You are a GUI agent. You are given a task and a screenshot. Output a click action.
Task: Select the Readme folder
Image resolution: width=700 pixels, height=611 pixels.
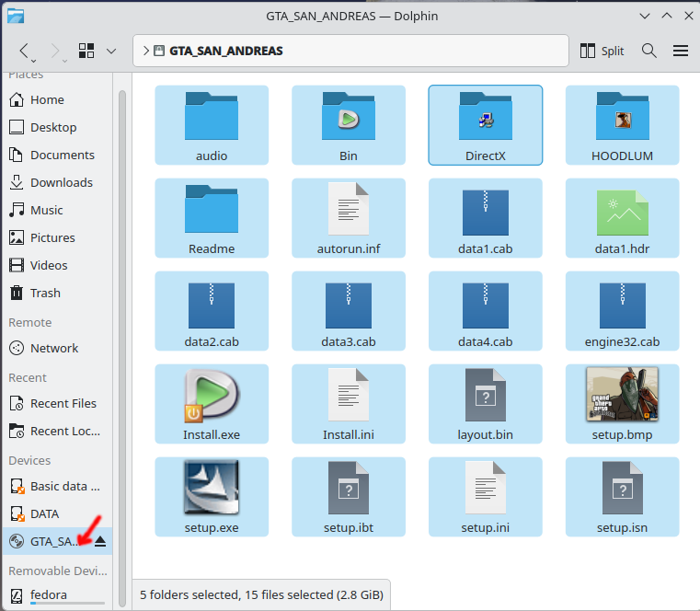tap(212, 218)
